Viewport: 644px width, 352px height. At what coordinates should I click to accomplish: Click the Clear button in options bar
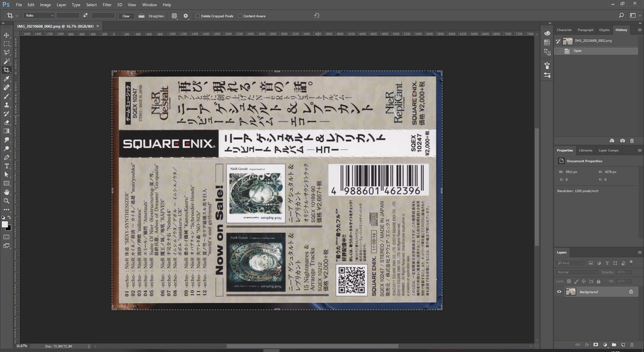[x=126, y=16]
